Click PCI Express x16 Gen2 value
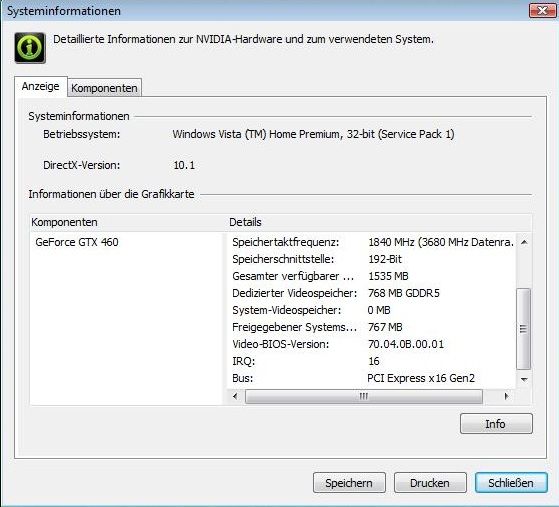 tap(421, 378)
